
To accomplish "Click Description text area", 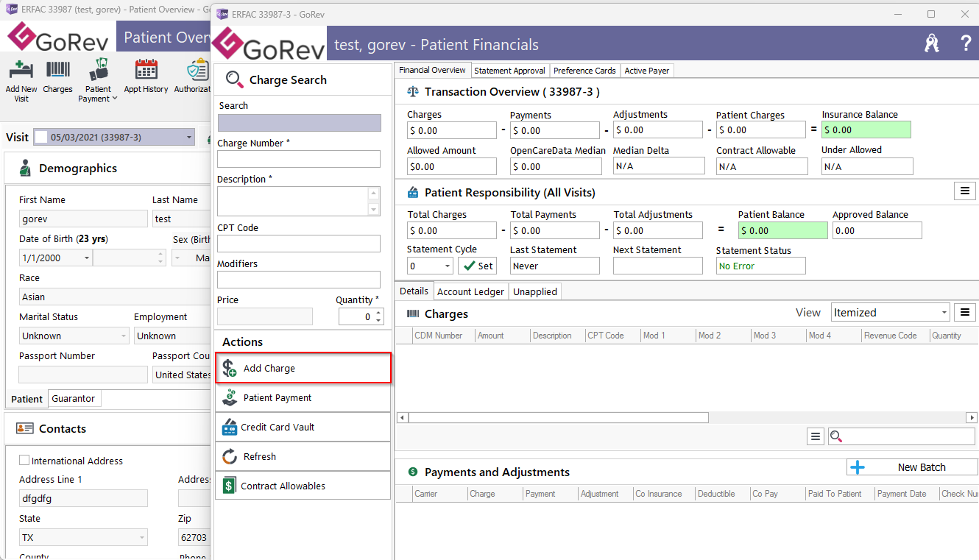I will 293,201.
